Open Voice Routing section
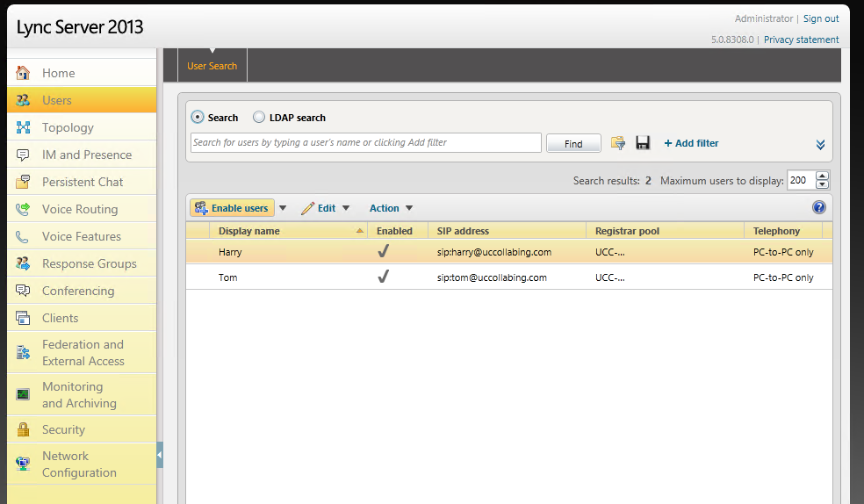 [82, 209]
